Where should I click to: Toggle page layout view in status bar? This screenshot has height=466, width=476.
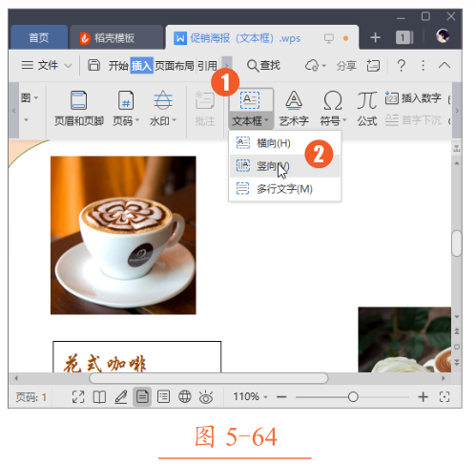tap(142, 397)
